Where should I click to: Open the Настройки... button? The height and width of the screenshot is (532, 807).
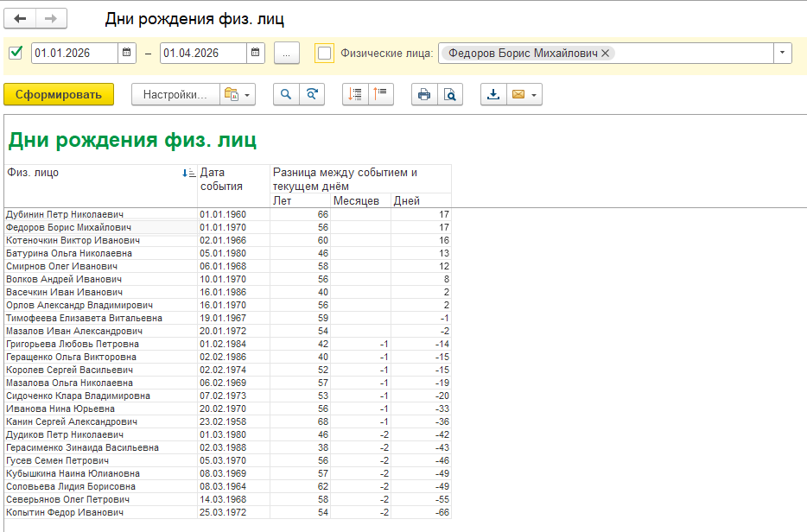174,95
